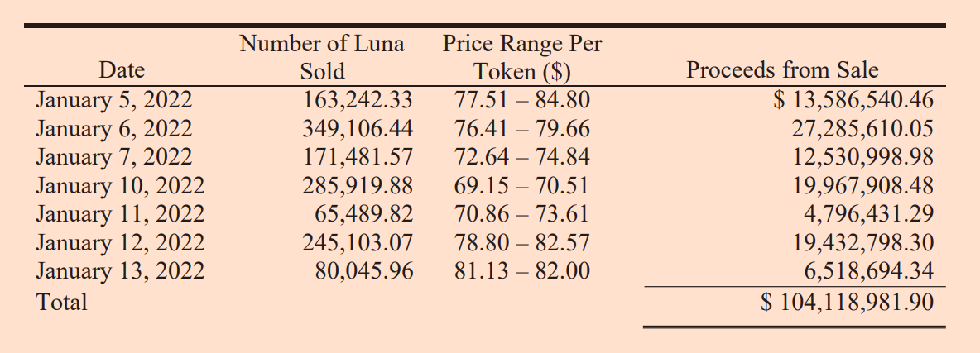Image resolution: width=980 pixels, height=353 pixels.
Task: Click the 65,489.82 Luna sold value
Action: click(365, 214)
